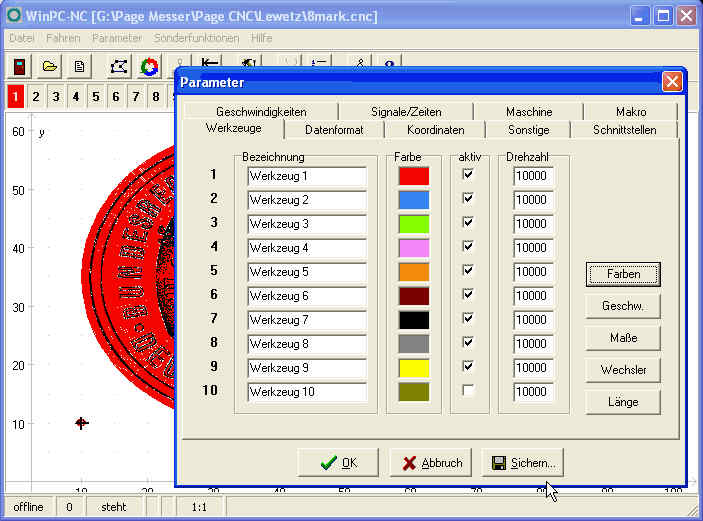Screen dimensions: 703x521
Task: Click the Wechsler button
Action: (x=623, y=370)
